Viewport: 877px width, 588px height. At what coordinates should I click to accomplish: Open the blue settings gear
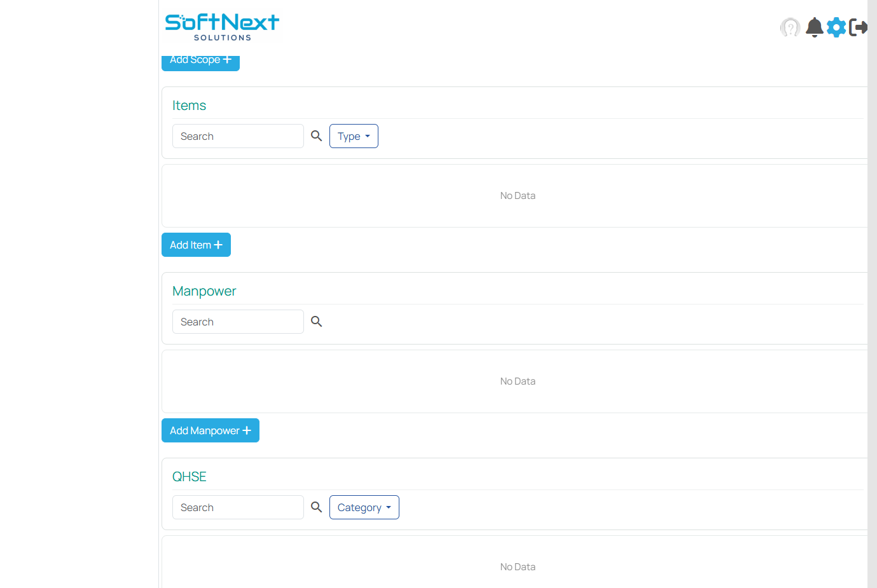(x=836, y=27)
